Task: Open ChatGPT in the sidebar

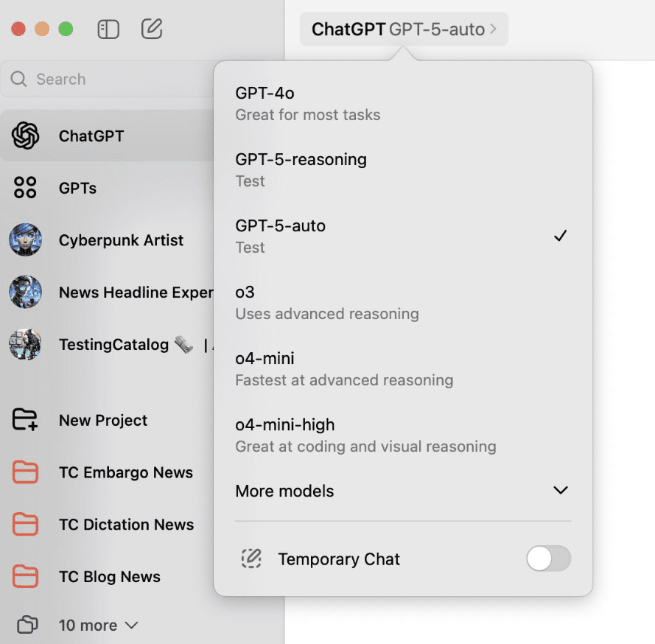Action: 108,136
